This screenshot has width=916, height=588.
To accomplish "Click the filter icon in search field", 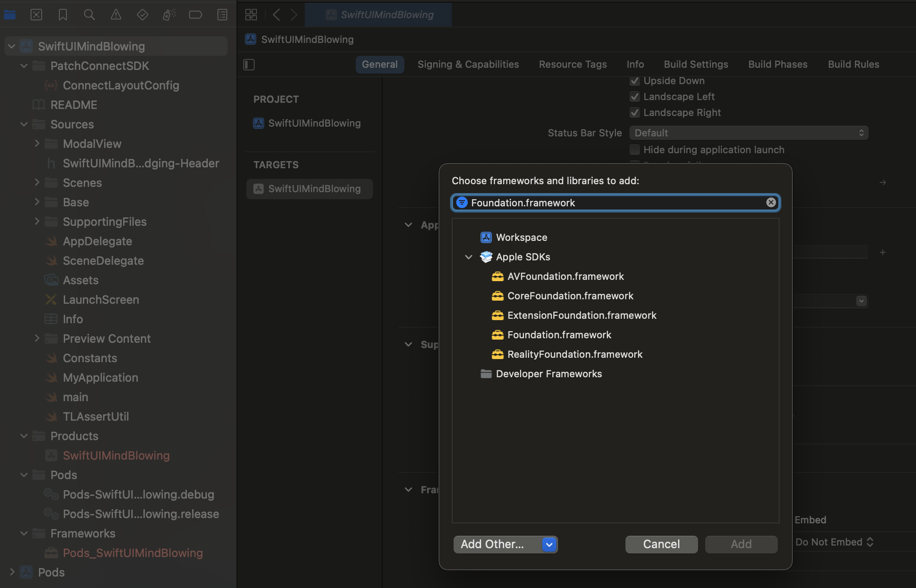I will (x=462, y=202).
